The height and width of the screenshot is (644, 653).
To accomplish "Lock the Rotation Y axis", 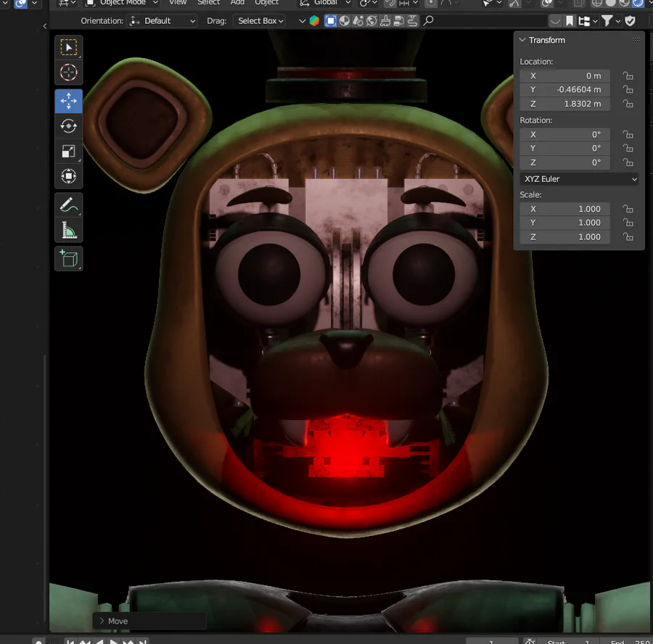I will (x=628, y=148).
